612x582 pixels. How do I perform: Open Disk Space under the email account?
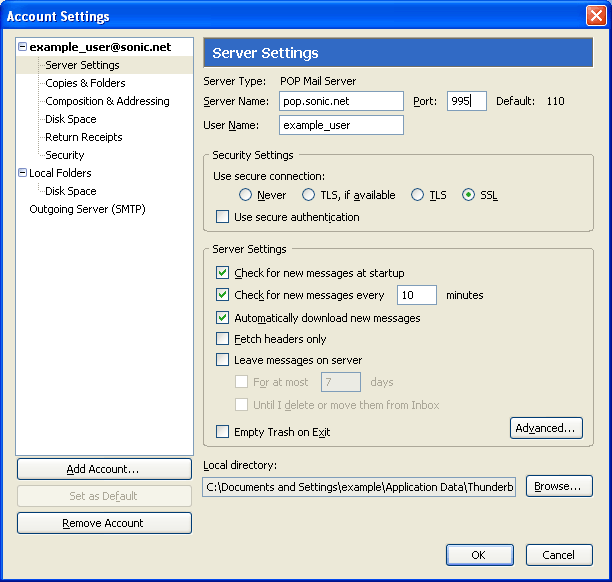coord(71,119)
